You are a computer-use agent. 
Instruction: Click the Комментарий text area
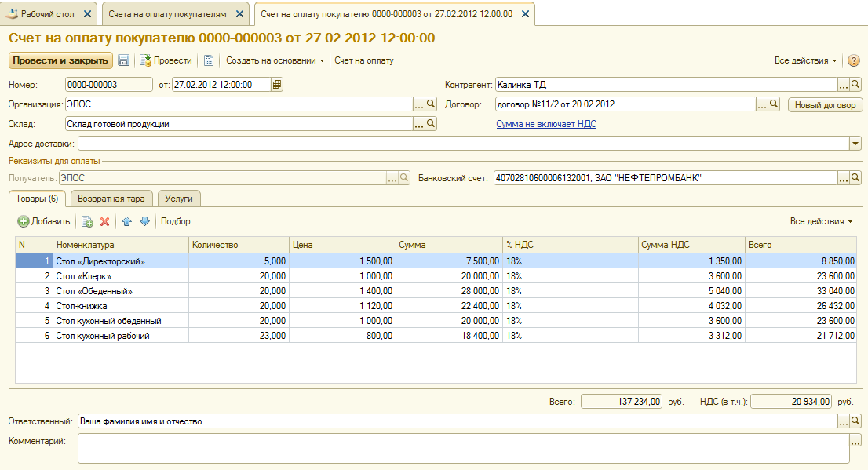click(x=463, y=448)
